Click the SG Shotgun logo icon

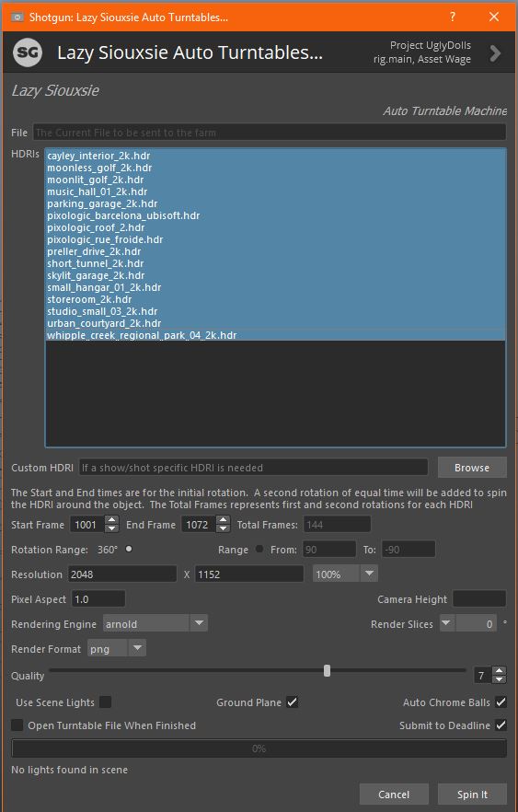tap(27, 52)
